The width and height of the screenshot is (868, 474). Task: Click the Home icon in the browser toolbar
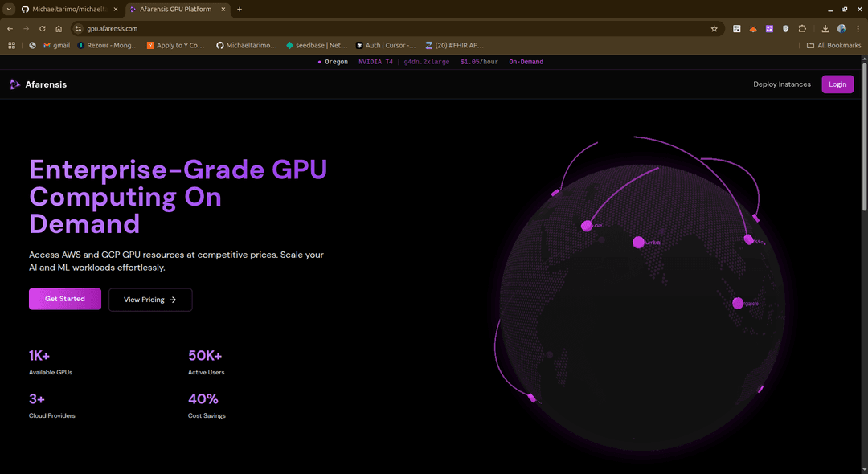click(x=57, y=28)
